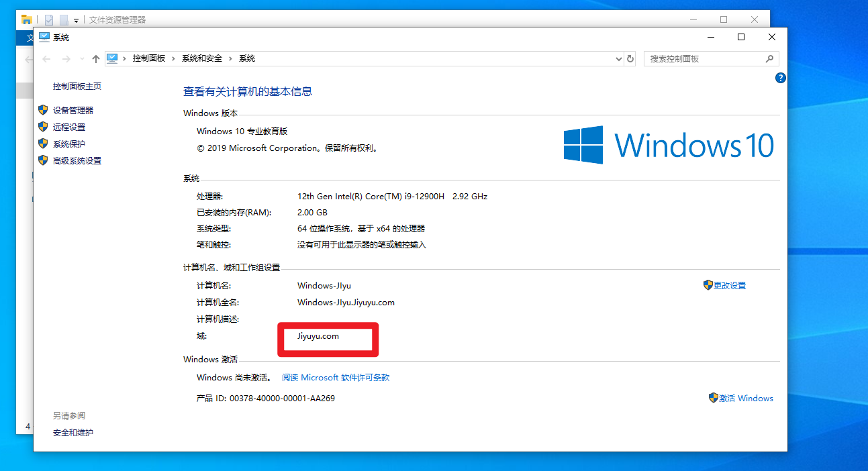
Task: Click the © 2019 Microsoft Corporation copyright line
Action: (287, 148)
